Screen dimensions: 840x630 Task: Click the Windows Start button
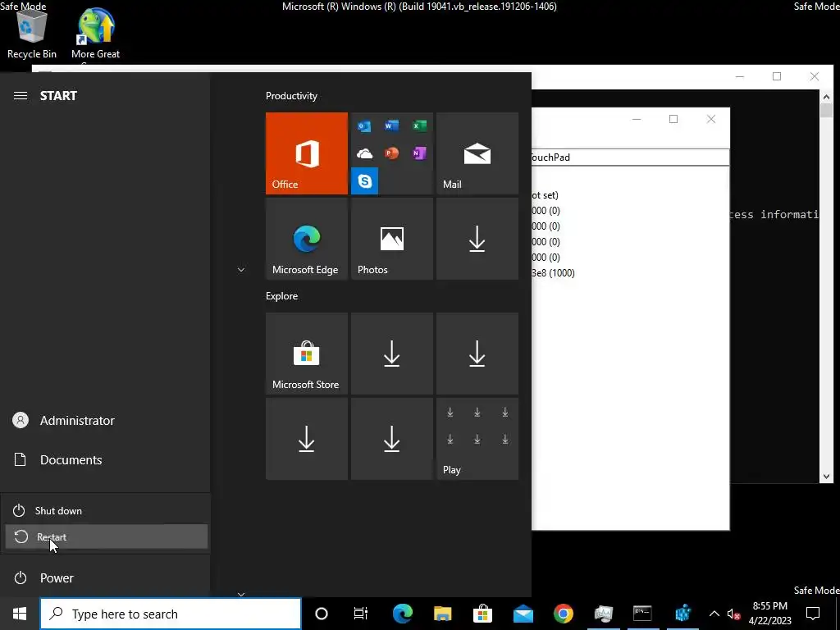[20, 614]
